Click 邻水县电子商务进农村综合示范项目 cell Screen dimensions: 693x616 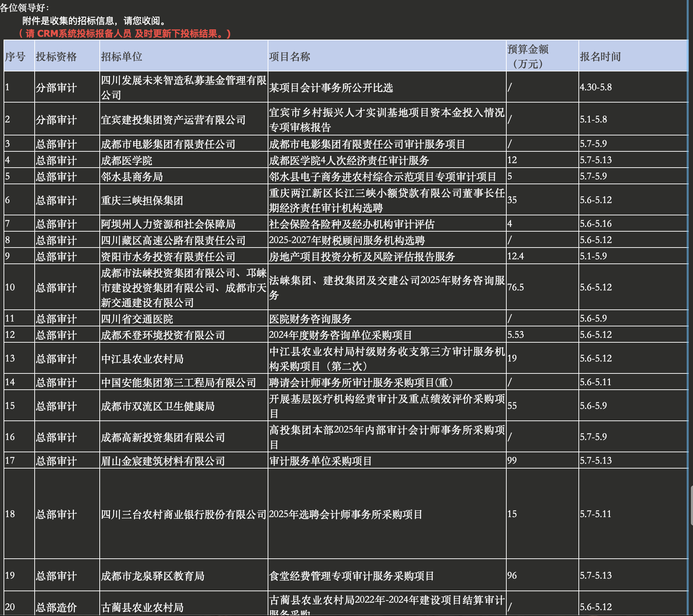pyautogui.click(x=387, y=176)
